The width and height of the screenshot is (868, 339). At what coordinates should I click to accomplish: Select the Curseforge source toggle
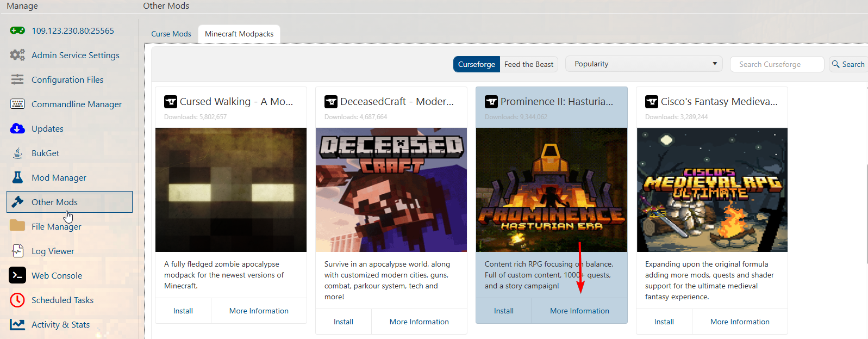point(476,64)
